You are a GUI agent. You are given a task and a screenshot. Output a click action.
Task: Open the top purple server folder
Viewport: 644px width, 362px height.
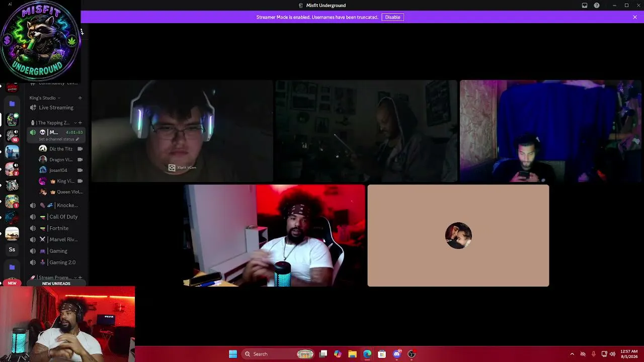coord(12,104)
